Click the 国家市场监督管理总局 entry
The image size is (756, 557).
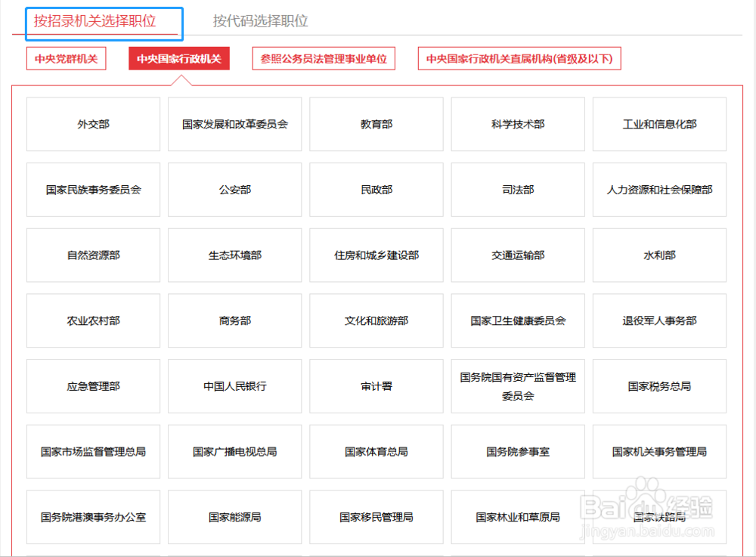(x=93, y=451)
